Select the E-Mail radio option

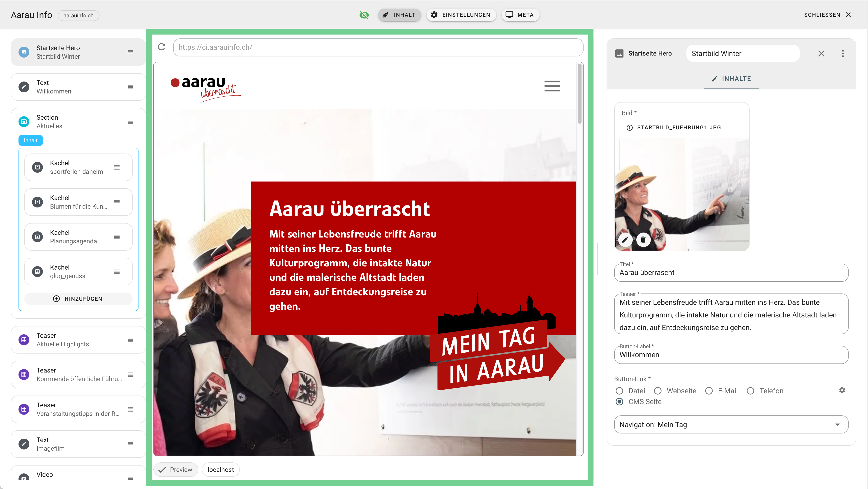tap(709, 391)
